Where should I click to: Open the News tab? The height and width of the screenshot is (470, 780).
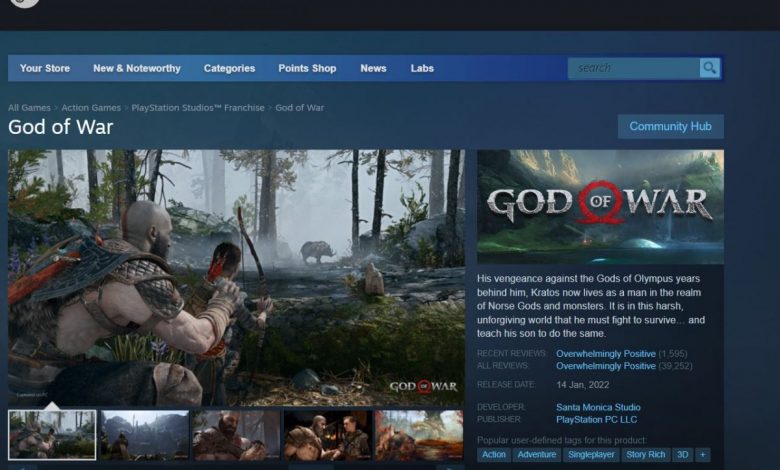click(373, 68)
